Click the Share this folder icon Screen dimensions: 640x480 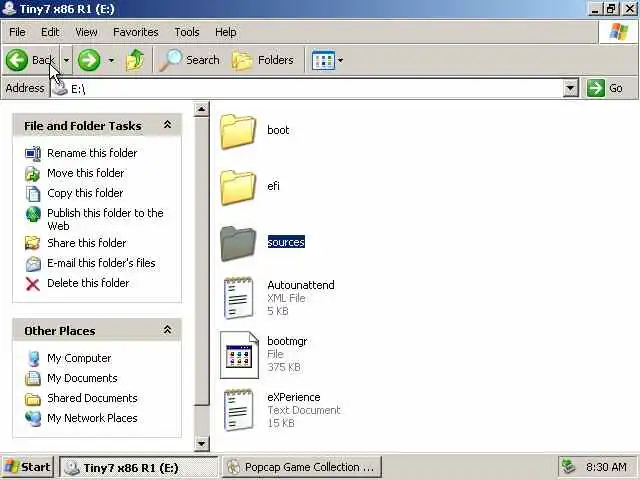[x=33, y=243]
